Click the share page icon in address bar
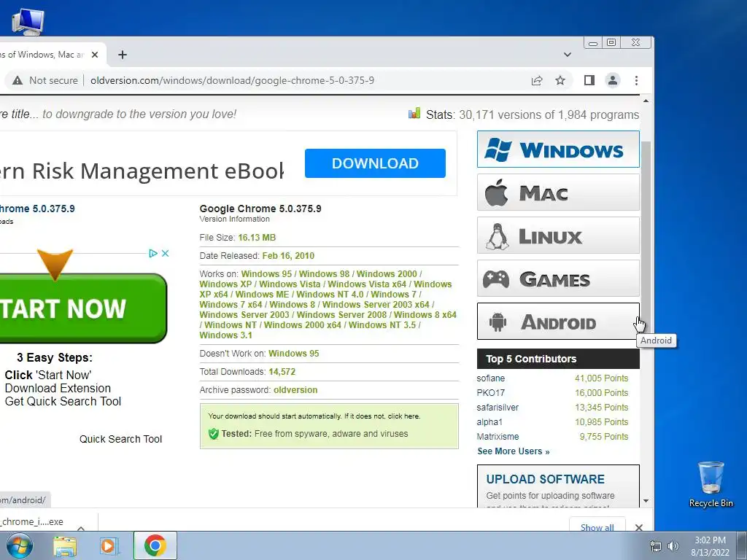The image size is (747, 560). [x=537, y=80]
